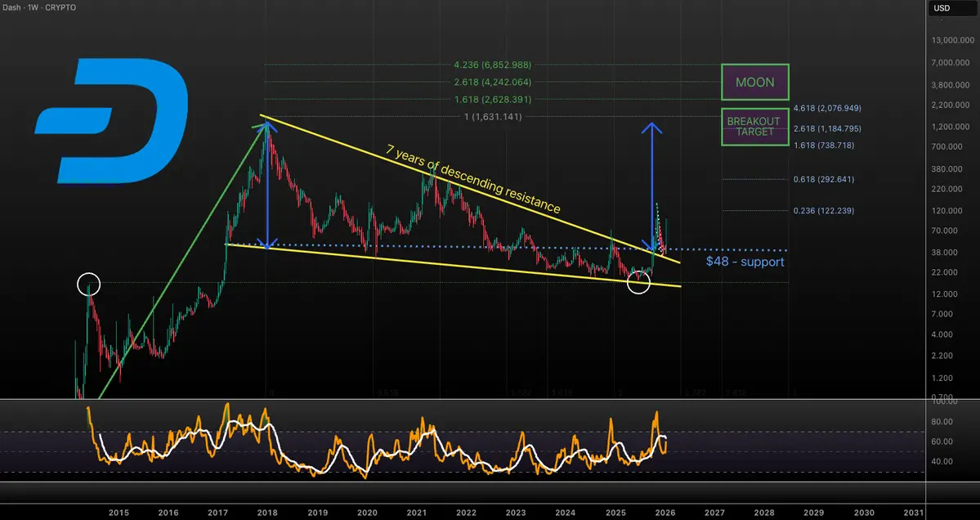Click the 2017 label on time axis
Image resolution: width=980 pixels, height=520 pixels.
(217, 513)
